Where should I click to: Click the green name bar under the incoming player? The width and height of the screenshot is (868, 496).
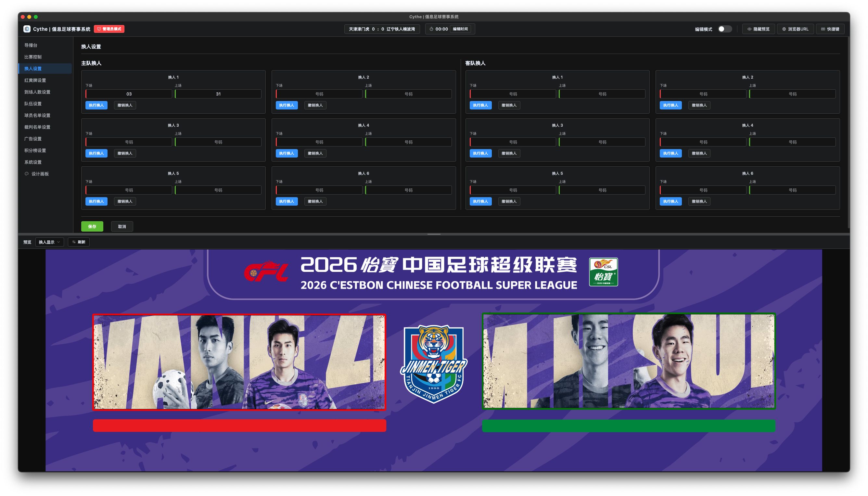(629, 426)
